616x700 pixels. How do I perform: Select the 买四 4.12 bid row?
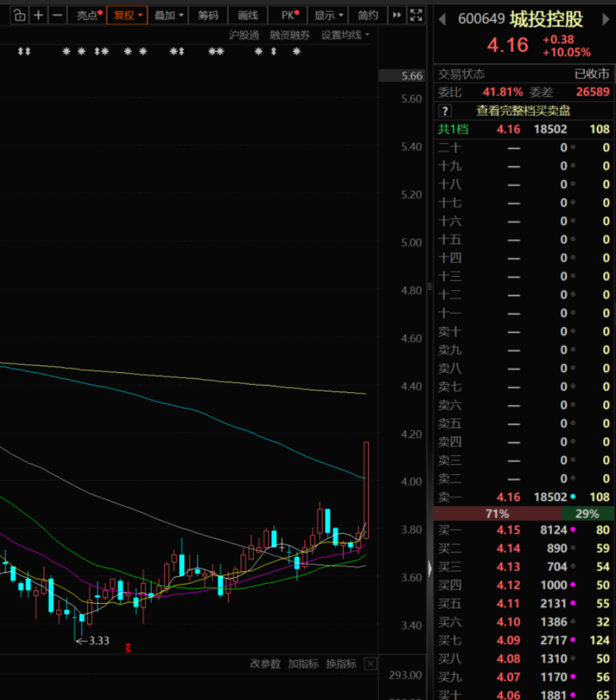coord(523,585)
